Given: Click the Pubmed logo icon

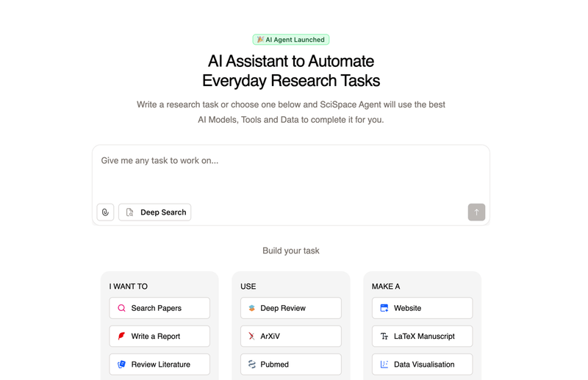Looking at the screenshot, I should (251, 365).
